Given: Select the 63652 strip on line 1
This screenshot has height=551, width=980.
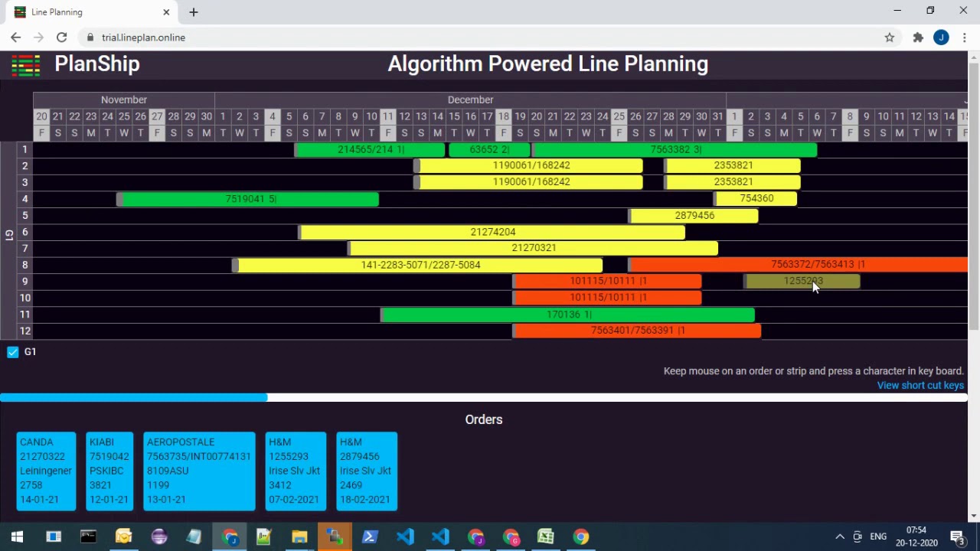Looking at the screenshot, I should [489, 149].
